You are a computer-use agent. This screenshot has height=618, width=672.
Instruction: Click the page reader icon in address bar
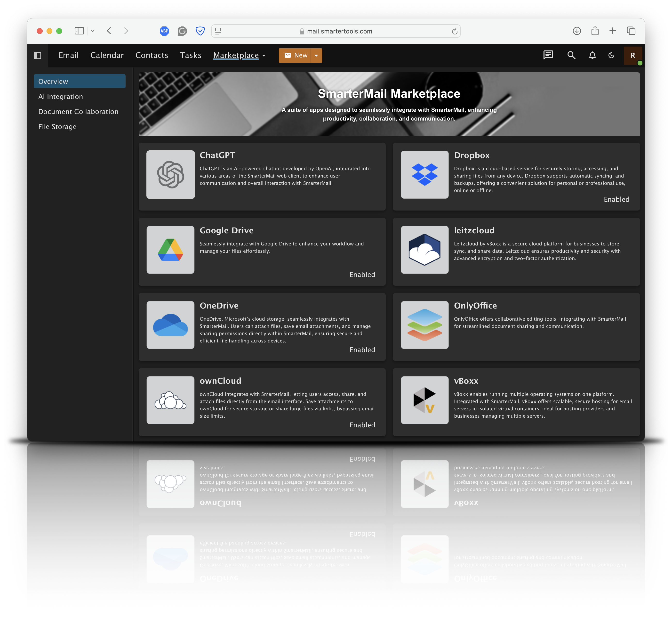218,31
